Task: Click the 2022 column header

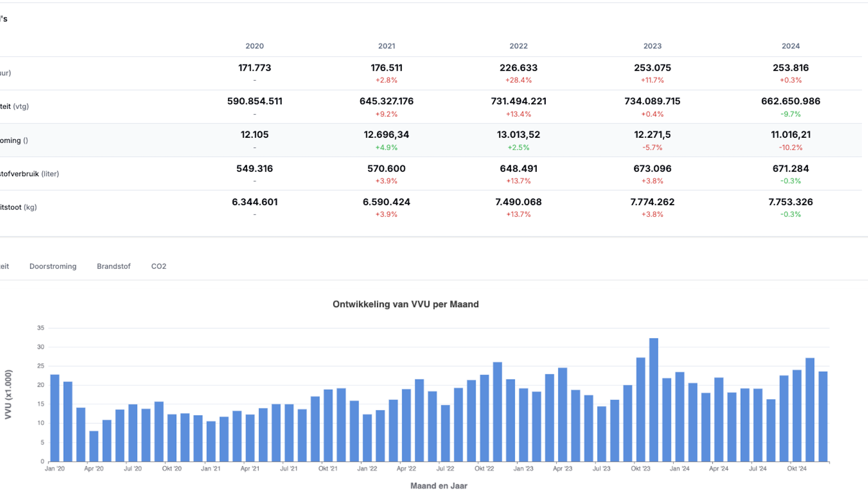Action: click(518, 46)
